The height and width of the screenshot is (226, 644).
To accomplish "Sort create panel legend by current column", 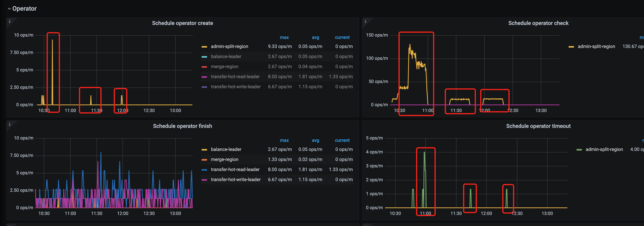I will 342,37.
